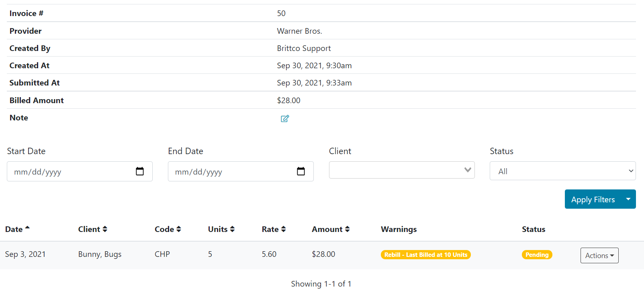Screen dimensions: 644x301
Task: Open the End Date calendar picker icon
Action: (301, 171)
